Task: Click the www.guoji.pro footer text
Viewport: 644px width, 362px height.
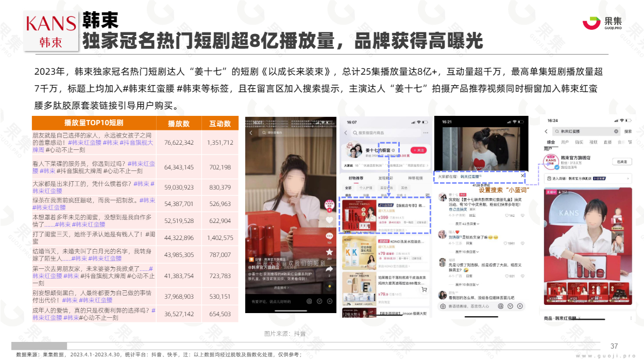Action: pyautogui.click(x=606, y=356)
